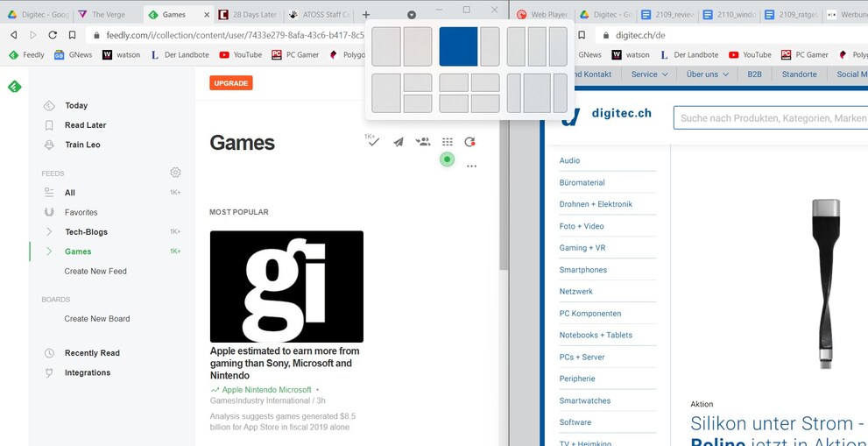Refresh the Games feed with circular arrow
The image size is (868, 446).
(470, 143)
